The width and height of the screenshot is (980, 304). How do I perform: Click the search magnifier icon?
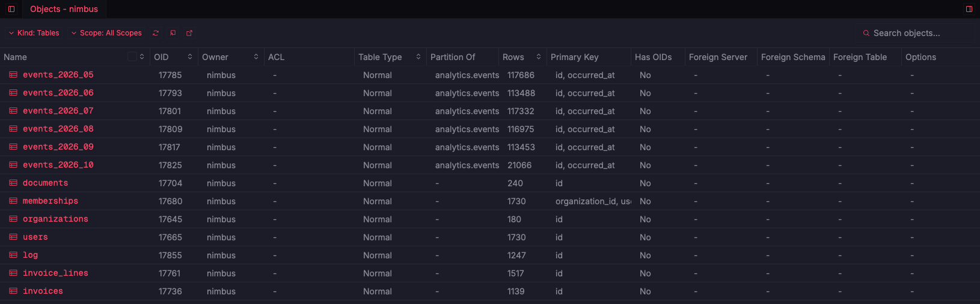click(x=866, y=33)
